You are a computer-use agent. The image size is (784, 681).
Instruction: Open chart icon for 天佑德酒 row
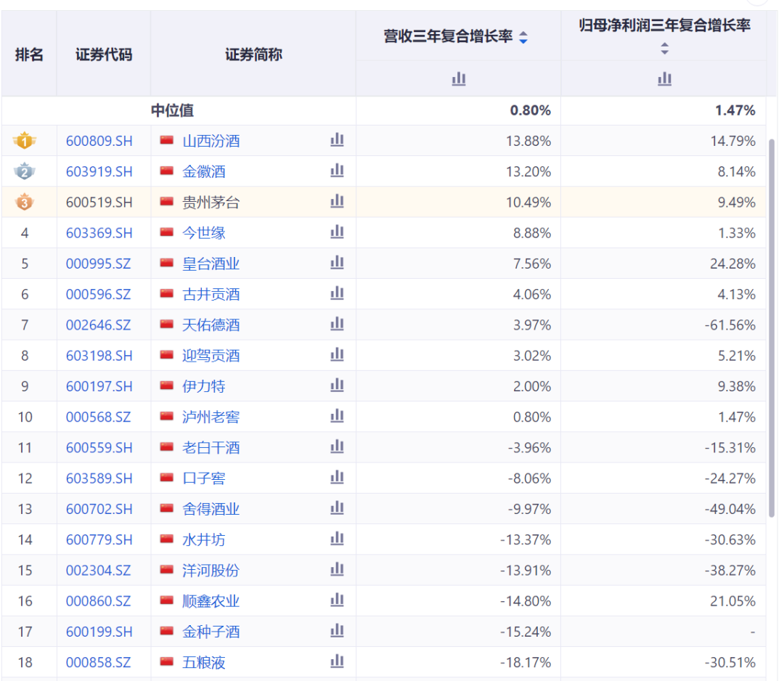pos(337,324)
